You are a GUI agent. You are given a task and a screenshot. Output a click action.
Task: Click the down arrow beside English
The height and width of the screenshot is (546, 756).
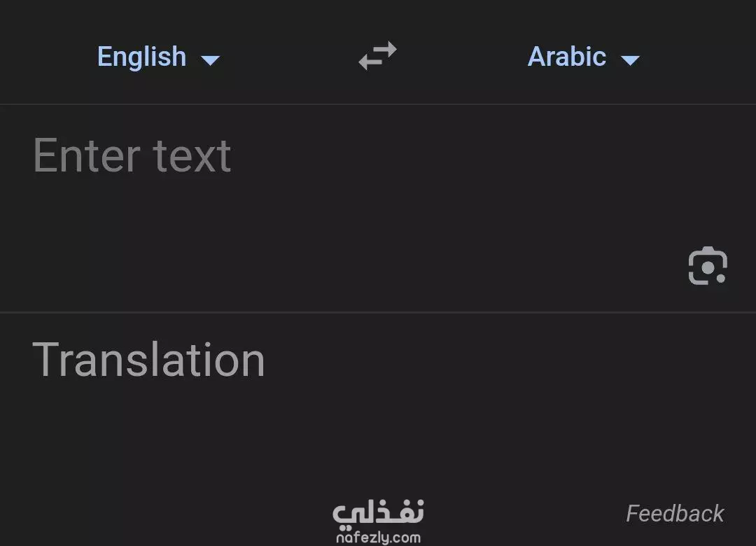click(210, 60)
